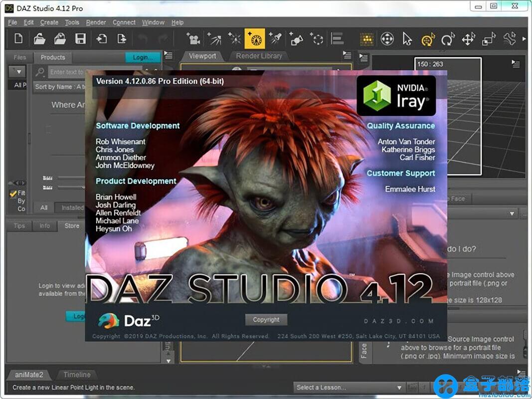
Task: Open the Edit menu
Action: [x=28, y=22]
